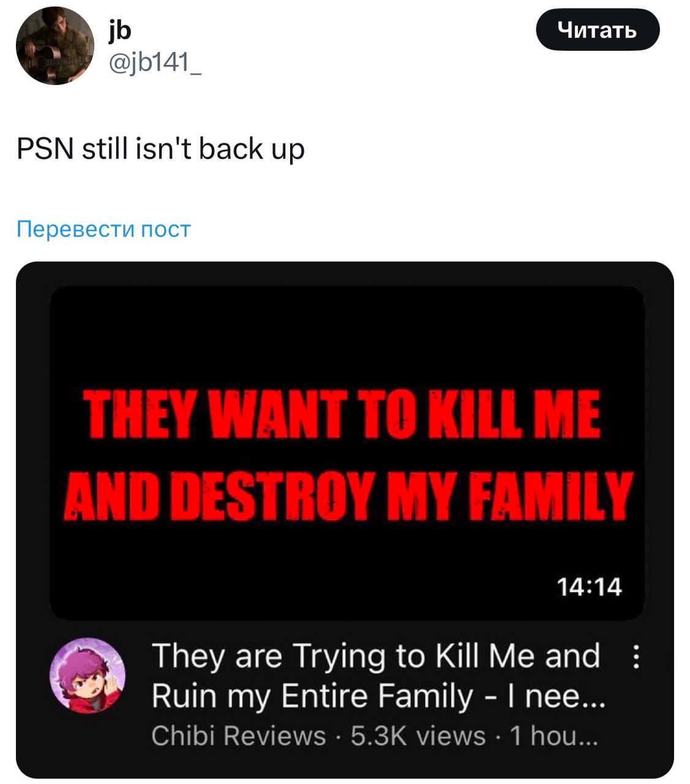Viewport: 690px width, 784px height.
Task: Click the word PSN in the tweet
Action: point(45,149)
